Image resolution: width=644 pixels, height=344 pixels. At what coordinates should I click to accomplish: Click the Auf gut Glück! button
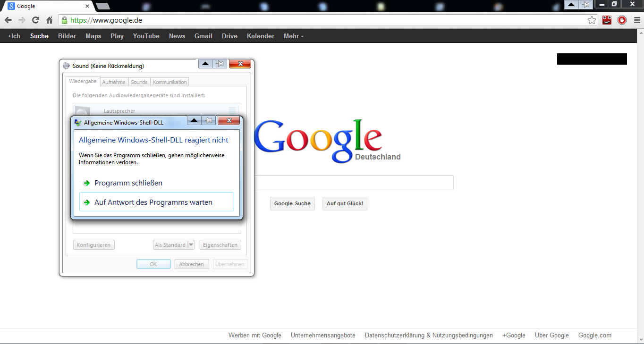pos(345,203)
